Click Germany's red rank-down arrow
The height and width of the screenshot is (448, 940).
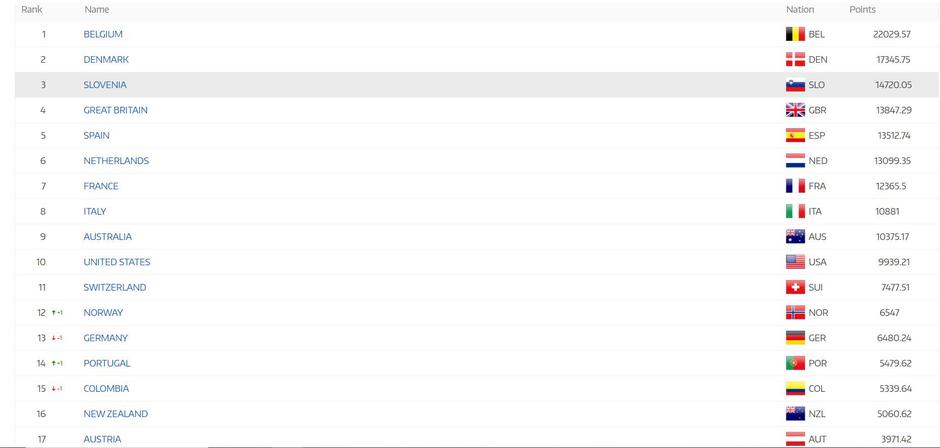pyautogui.click(x=54, y=338)
